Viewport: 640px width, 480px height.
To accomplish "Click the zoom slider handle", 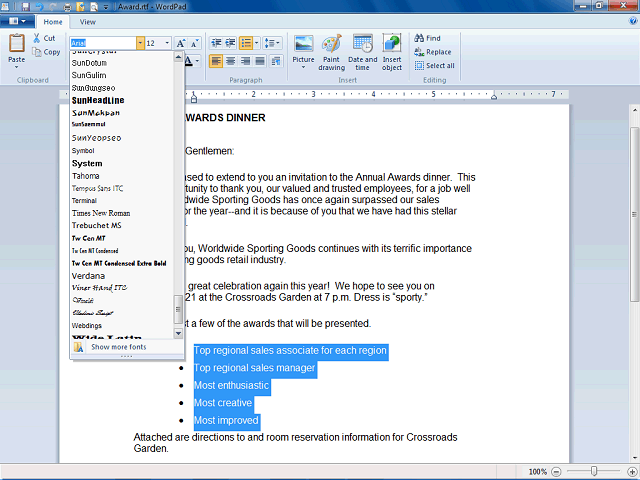I will click(594, 471).
